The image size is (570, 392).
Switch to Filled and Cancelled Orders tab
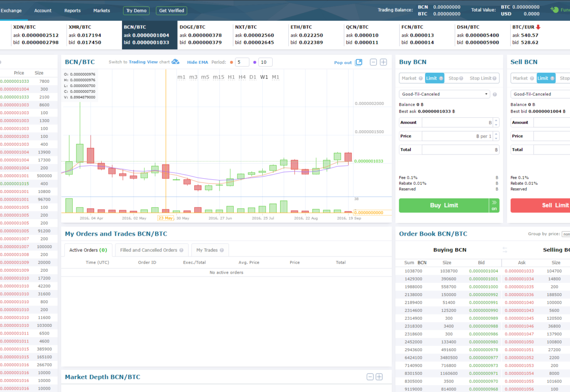click(152, 250)
